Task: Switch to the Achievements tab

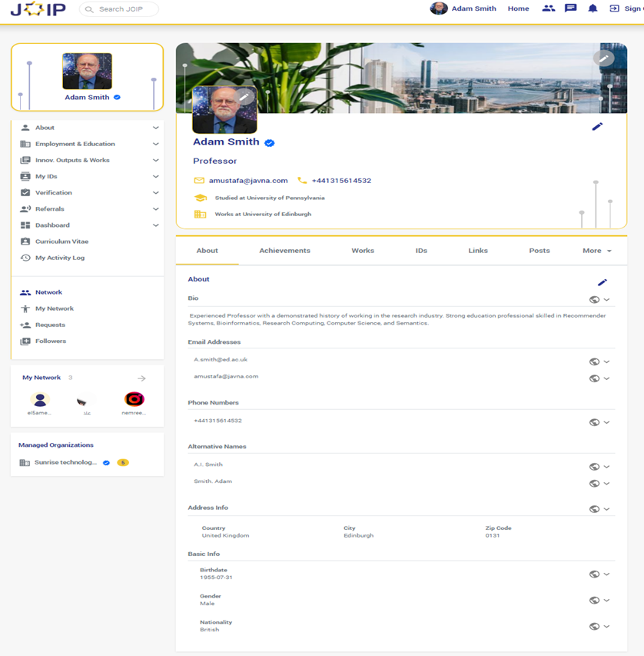Action: point(284,251)
